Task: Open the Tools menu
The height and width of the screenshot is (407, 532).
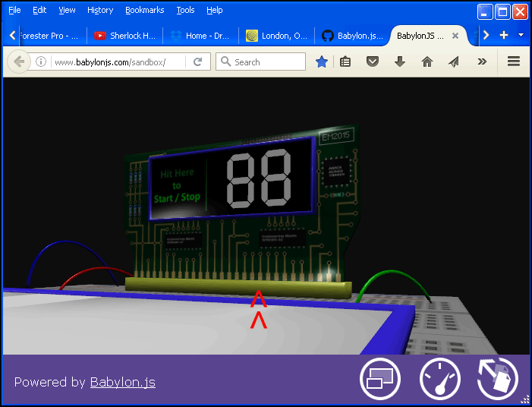Action: pos(185,10)
